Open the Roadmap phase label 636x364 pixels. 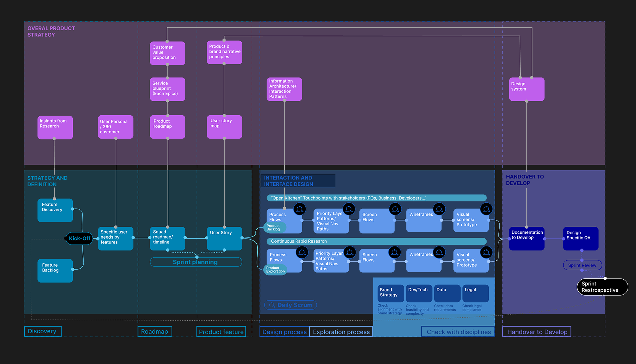(x=155, y=331)
